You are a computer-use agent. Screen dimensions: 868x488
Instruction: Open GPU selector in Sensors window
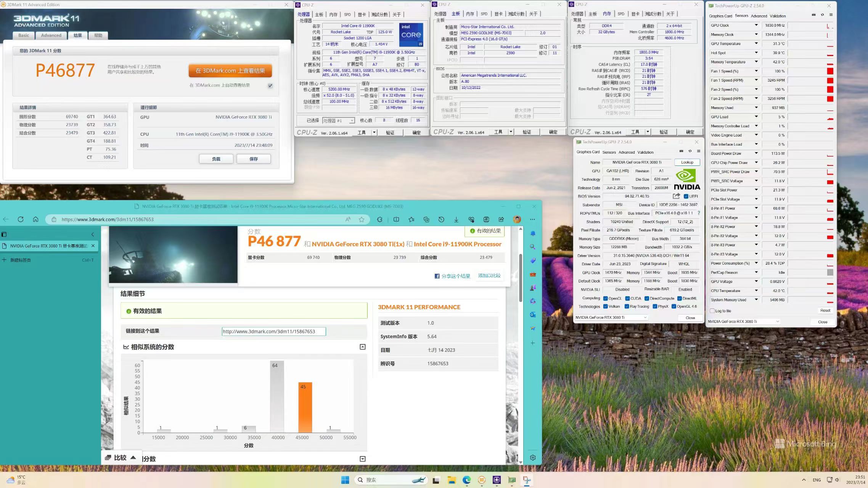tap(744, 321)
